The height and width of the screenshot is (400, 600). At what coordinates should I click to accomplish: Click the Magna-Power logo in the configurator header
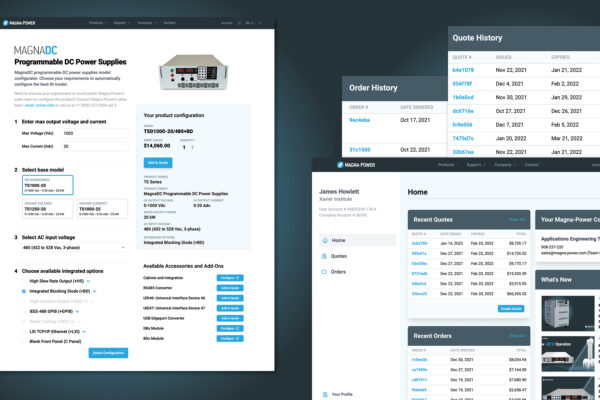coord(19,23)
